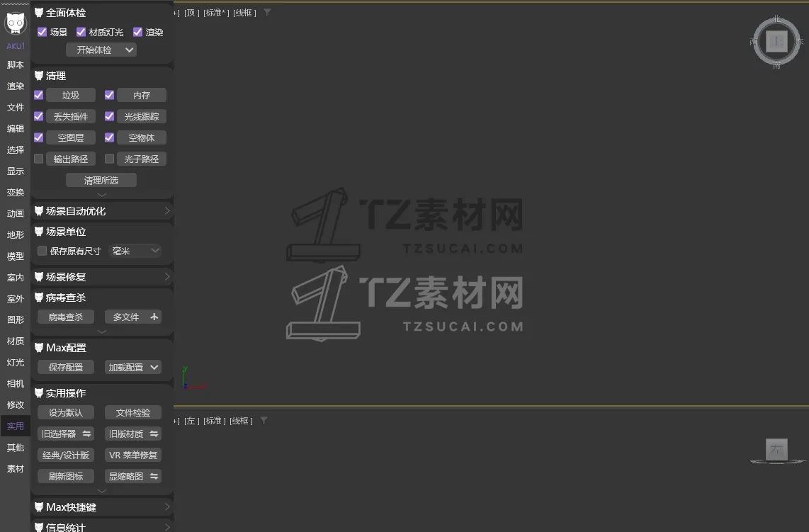809x532 pixels.
Task: Open the 毫米 scene unit dropdown
Action: (135, 250)
